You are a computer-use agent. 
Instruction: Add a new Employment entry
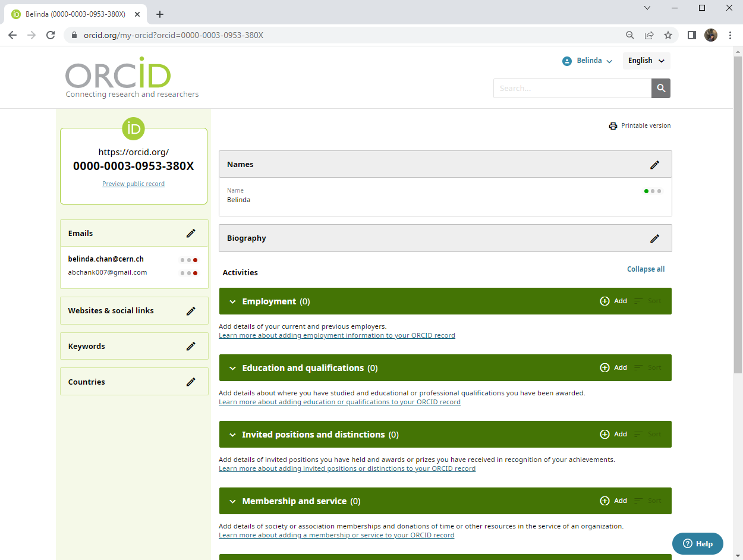(613, 301)
